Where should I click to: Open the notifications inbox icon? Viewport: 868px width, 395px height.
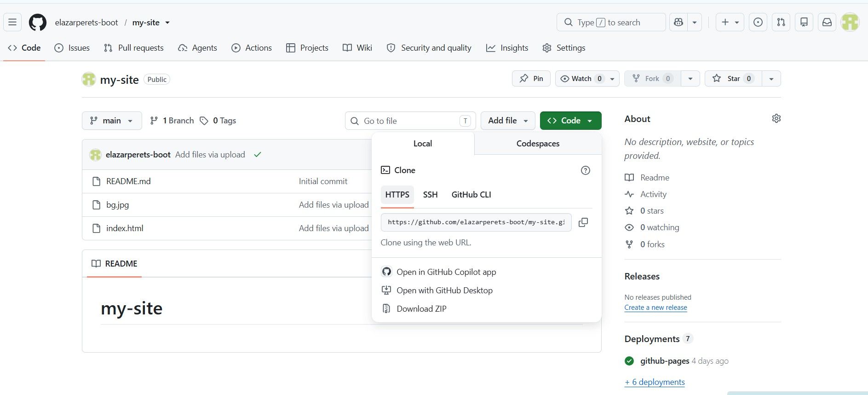click(827, 22)
